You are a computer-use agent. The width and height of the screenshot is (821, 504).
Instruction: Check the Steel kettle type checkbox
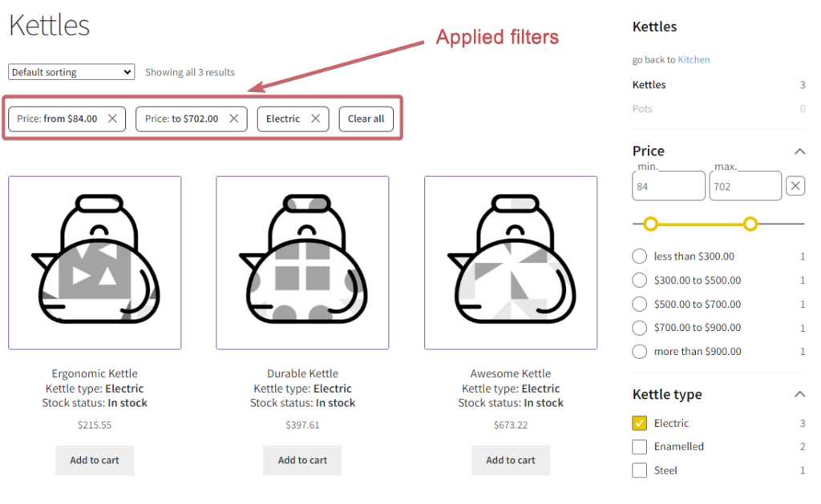(639, 470)
